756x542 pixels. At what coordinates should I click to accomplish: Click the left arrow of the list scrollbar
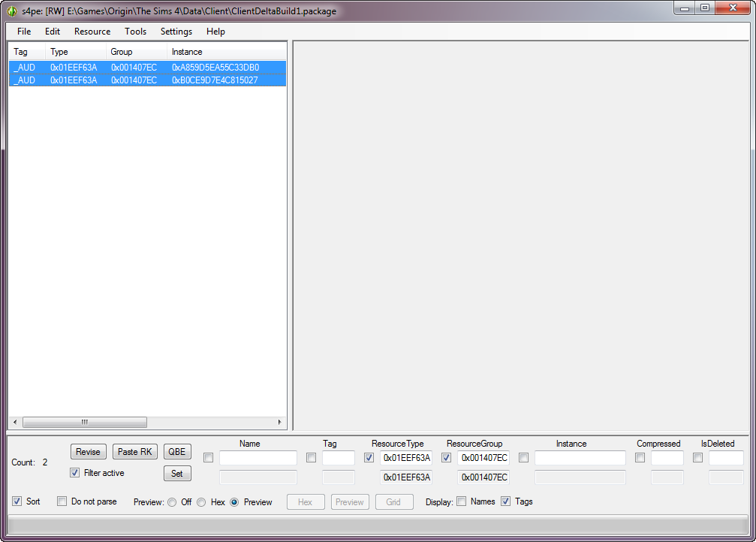(16, 423)
